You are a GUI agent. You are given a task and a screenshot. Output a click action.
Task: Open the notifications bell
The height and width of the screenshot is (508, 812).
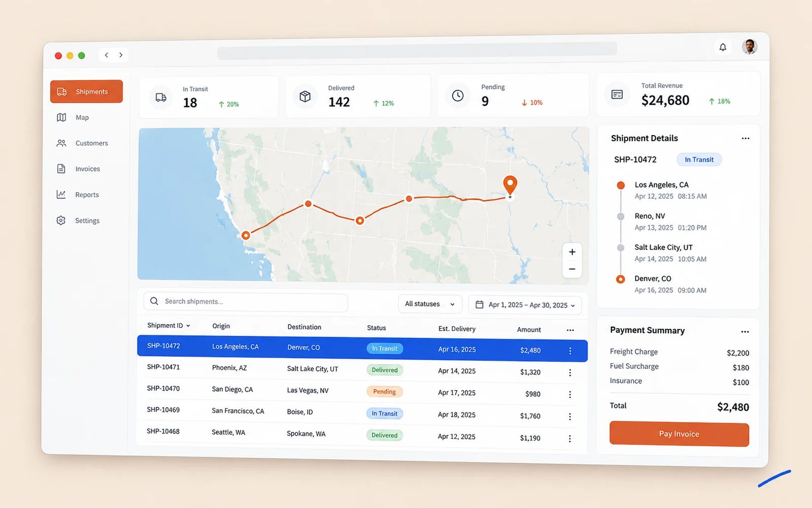pos(723,47)
